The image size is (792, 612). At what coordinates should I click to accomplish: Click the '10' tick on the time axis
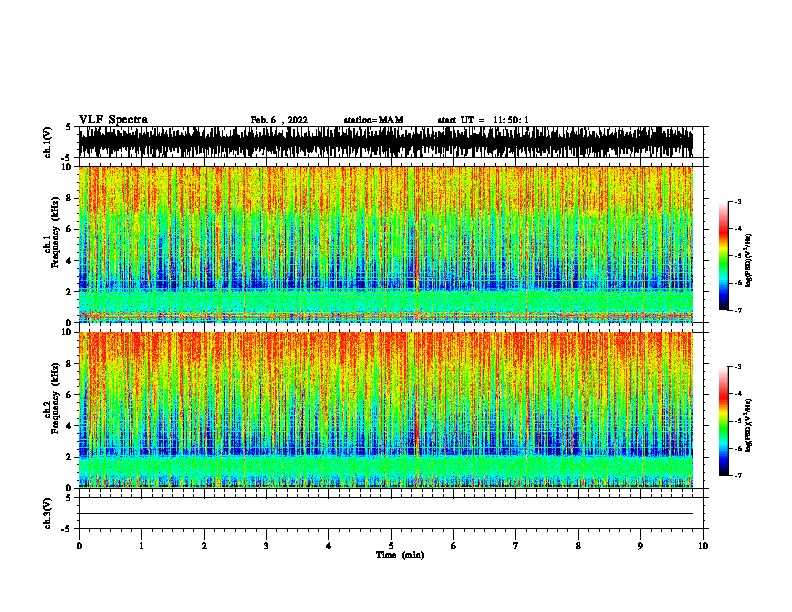(703, 546)
